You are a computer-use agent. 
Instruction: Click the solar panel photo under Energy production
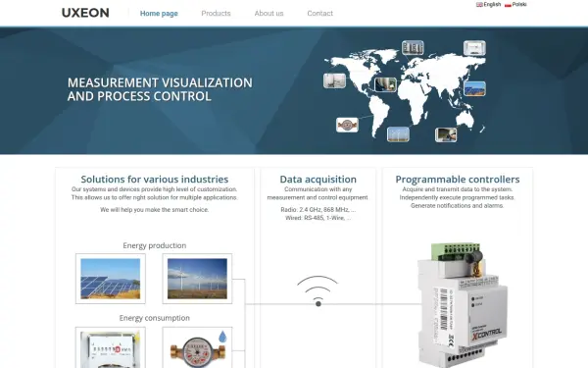pos(111,279)
